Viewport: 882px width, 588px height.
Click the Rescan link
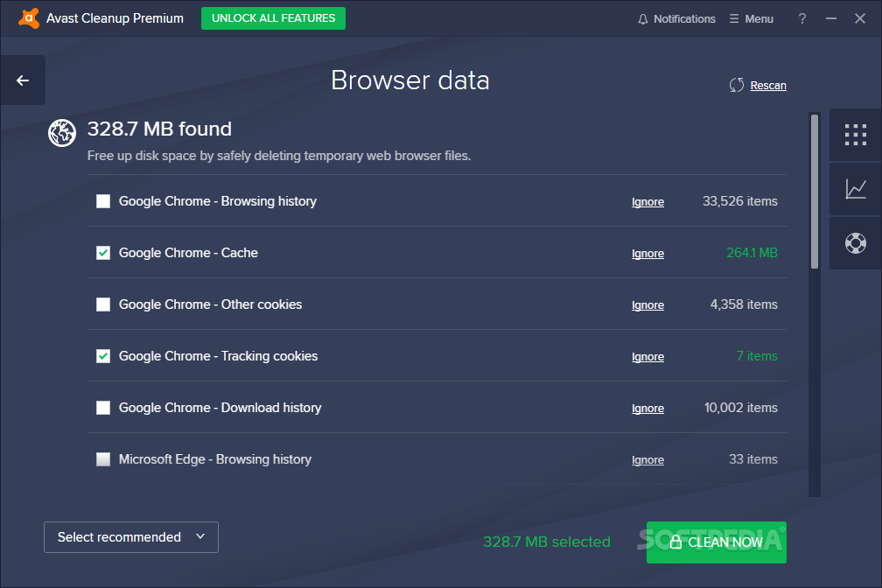coord(768,86)
